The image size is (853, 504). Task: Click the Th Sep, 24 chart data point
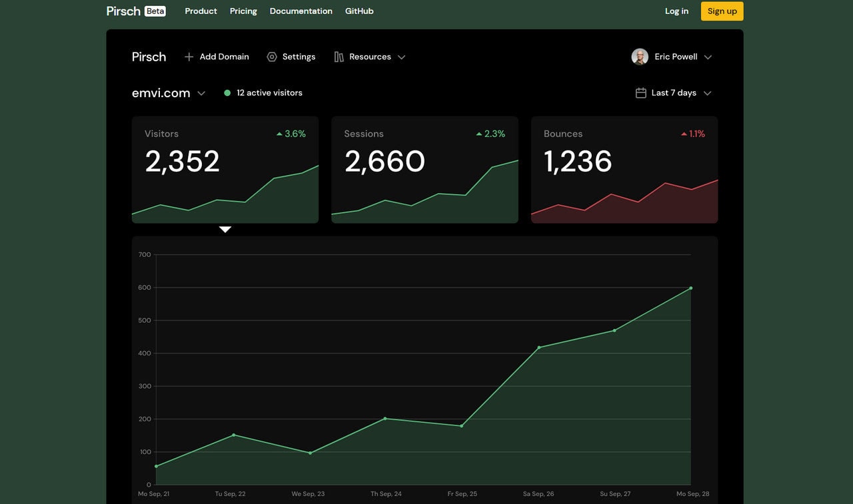pyautogui.click(x=385, y=418)
